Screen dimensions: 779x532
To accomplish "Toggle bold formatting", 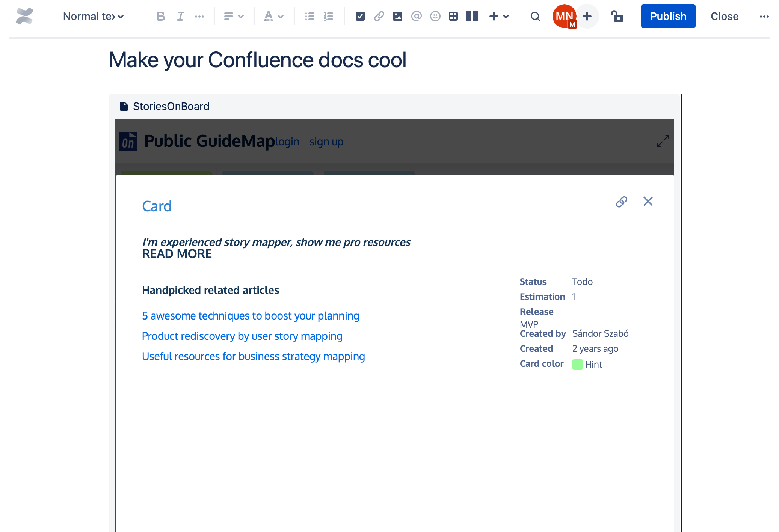I will pyautogui.click(x=161, y=16).
